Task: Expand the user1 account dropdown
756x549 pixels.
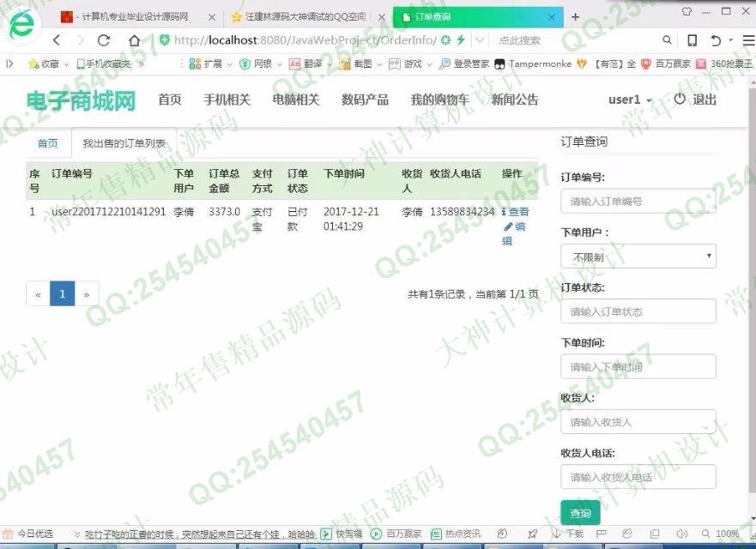Action: tap(630, 100)
